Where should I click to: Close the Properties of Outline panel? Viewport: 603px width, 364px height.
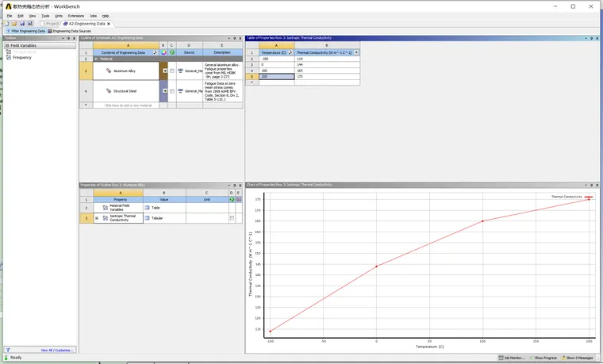[240, 186]
